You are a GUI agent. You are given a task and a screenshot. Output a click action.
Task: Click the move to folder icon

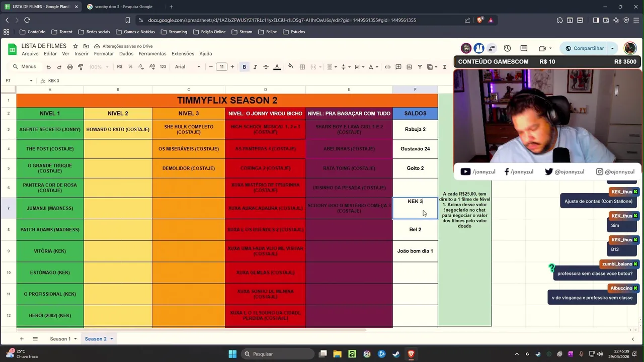click(86, 46)
